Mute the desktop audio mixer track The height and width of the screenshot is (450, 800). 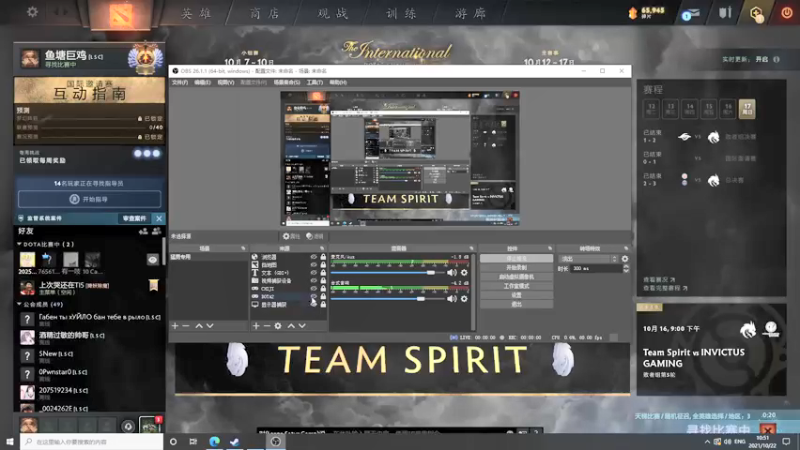point(452,298)
